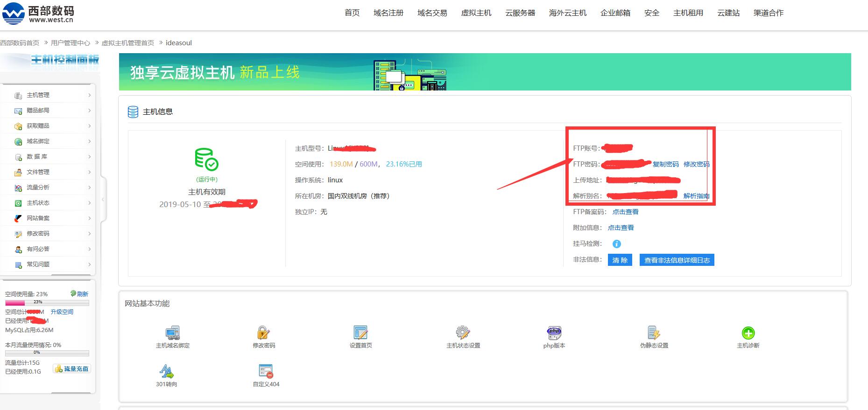Image resolution: width=868 pixels, height=410 pixels.
Task: Click the 有问必答 person icon
Action: pos(18,249)
